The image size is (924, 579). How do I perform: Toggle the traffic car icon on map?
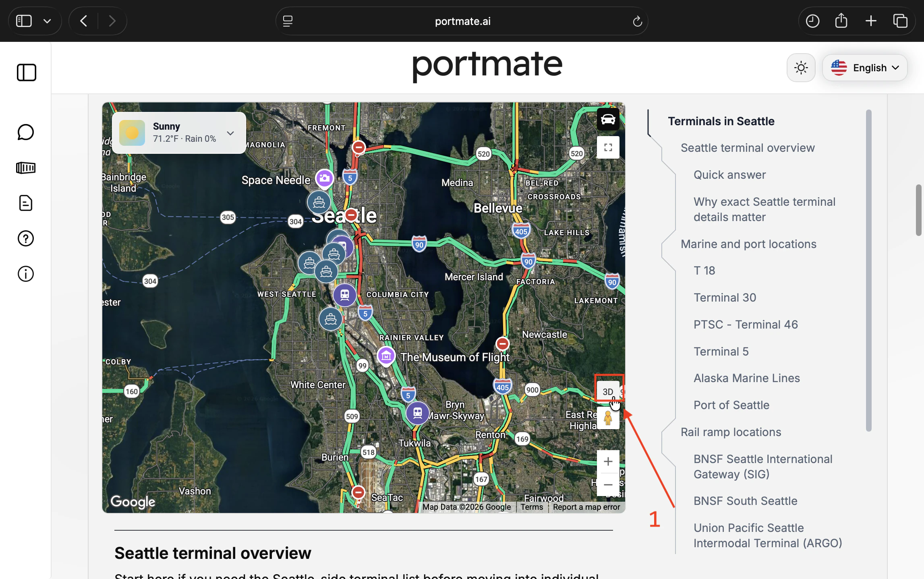pos(608,119)
